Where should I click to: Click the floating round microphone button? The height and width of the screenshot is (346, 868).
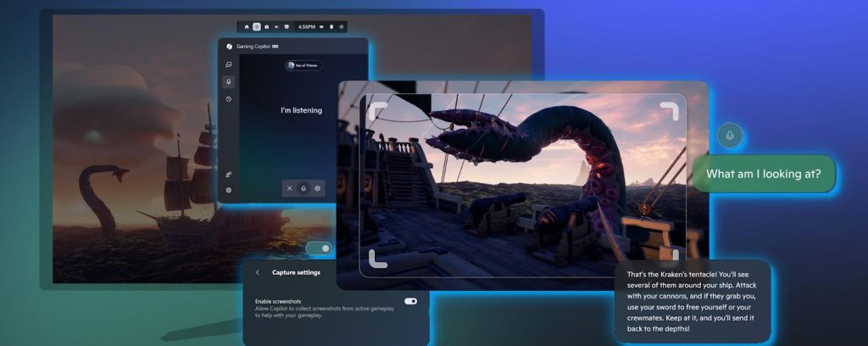pyautogui.click(x=730, y=136)
